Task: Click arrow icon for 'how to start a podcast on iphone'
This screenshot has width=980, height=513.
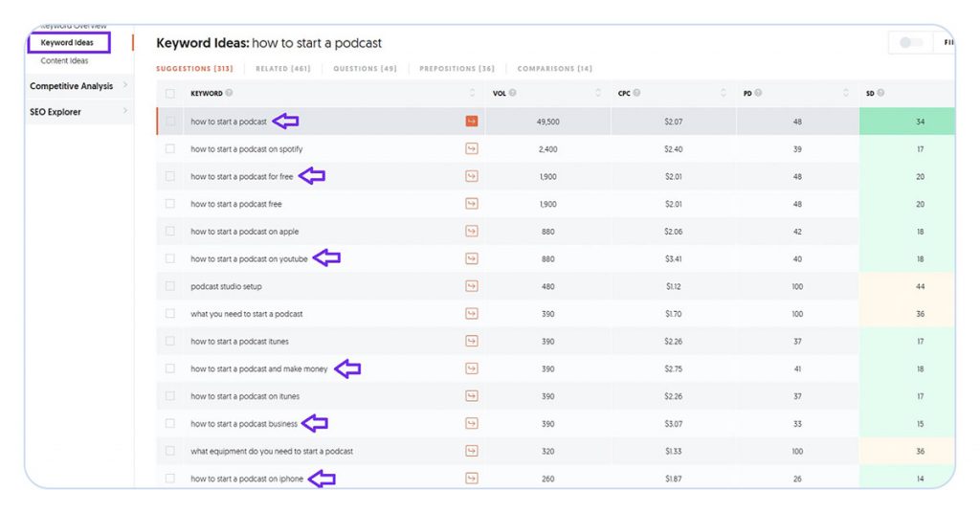Action: click(x=472, y=479)
